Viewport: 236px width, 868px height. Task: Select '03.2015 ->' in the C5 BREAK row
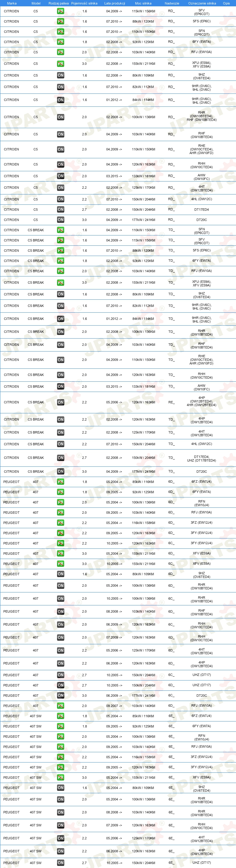[114, 387]
